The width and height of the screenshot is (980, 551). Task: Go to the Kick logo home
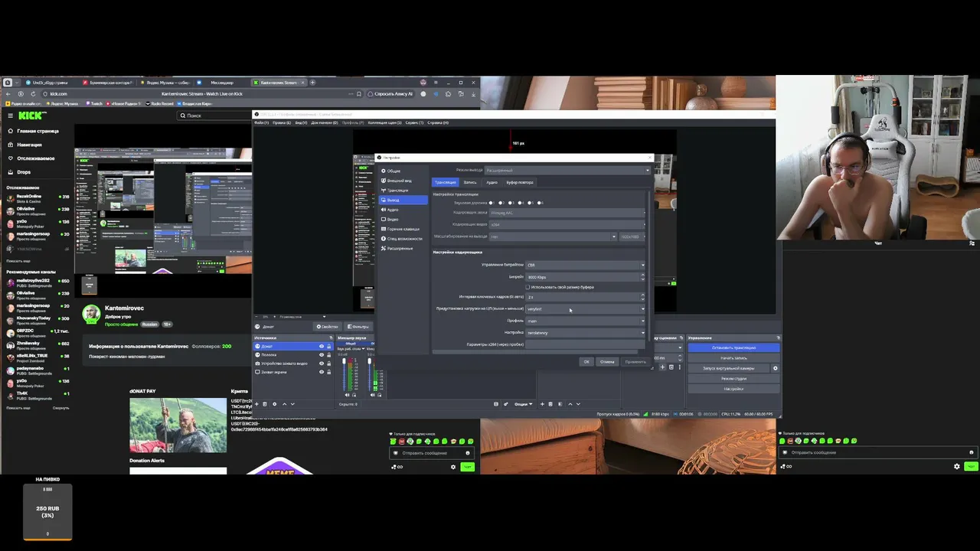pos(32,116)
